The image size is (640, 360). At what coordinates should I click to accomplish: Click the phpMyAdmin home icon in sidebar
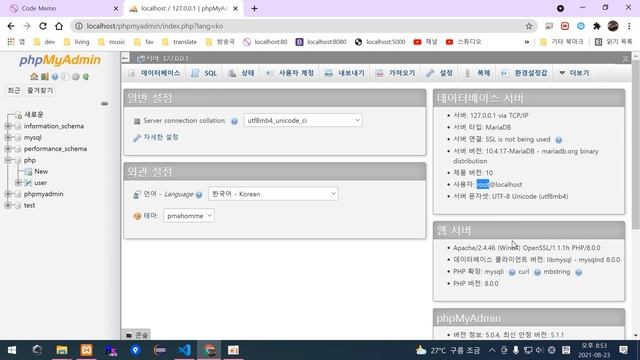click(34, 76)
